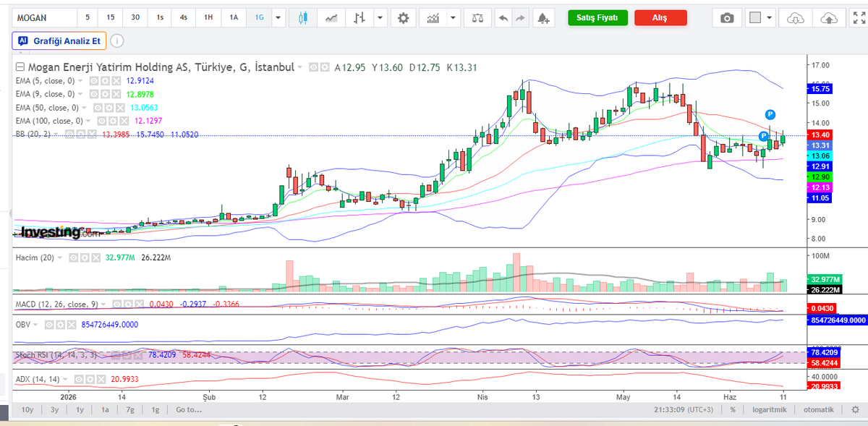Redo the chart action
This screenshot has height=426, width=868.
pyautogui.click(x=519, y=18)
